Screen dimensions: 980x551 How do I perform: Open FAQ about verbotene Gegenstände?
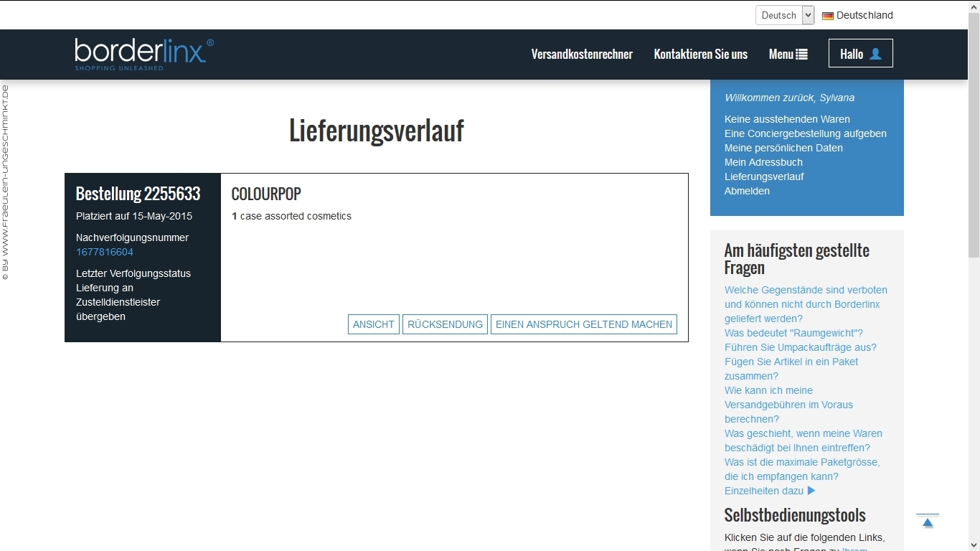[806, 304]
